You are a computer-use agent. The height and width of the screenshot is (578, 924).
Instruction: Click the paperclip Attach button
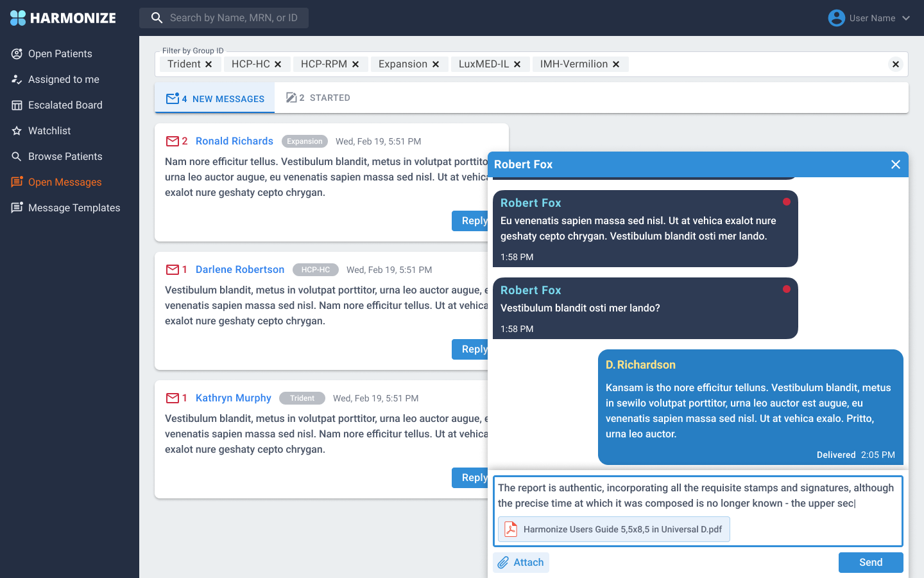(520, 563)
